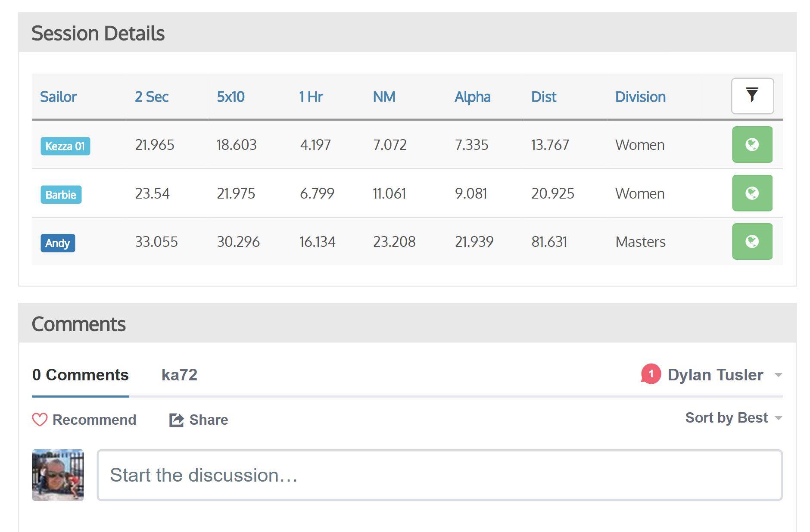View Kezza 01's session on the map

click(x=752, y=144)
